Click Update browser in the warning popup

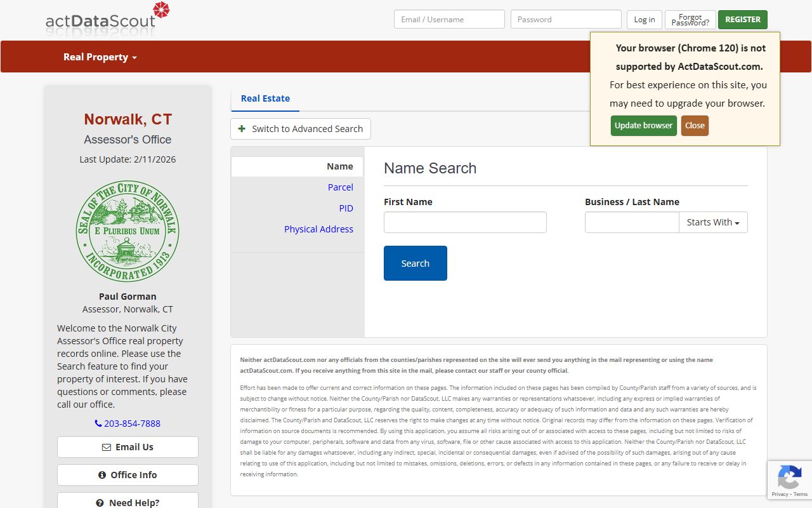[644, 126]
